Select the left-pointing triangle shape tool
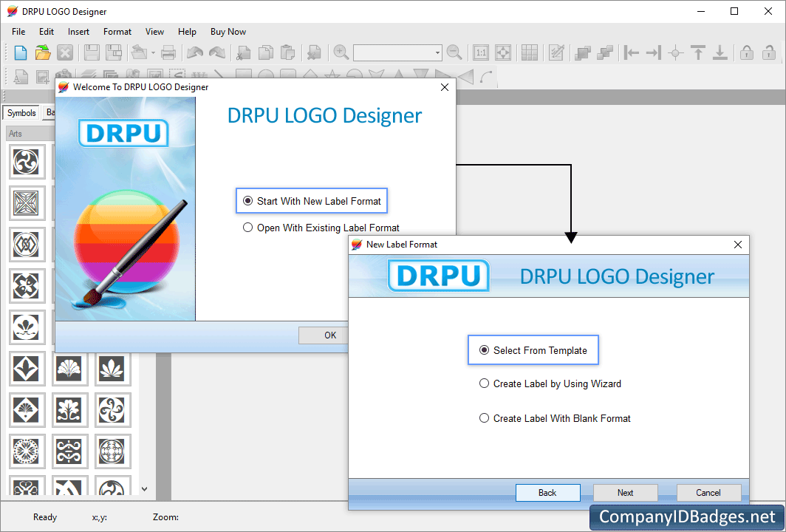Screen dimensions: 786x532 [x=465, y=77]
